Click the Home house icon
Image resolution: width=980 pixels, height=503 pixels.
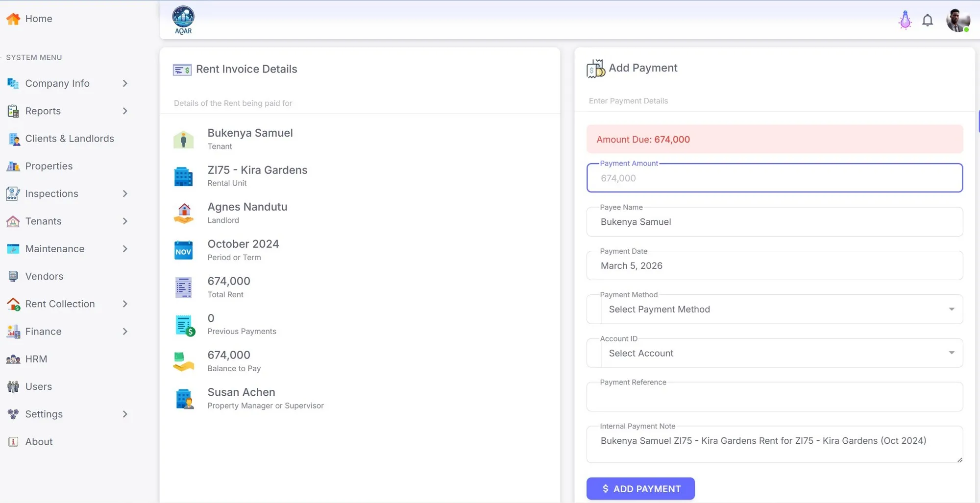pyautogui.click(x=13, y=19)
